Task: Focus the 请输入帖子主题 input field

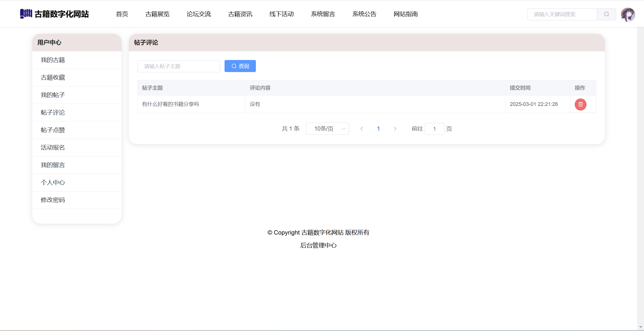Action: [179, 66]
